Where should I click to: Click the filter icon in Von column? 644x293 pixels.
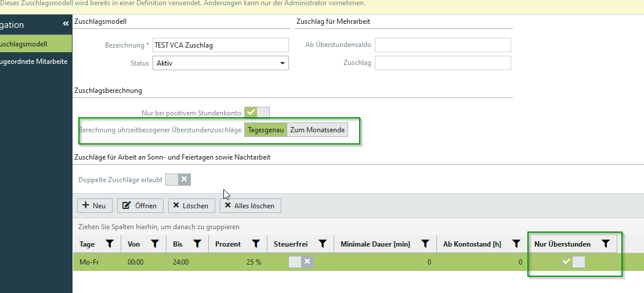(154, 244)
